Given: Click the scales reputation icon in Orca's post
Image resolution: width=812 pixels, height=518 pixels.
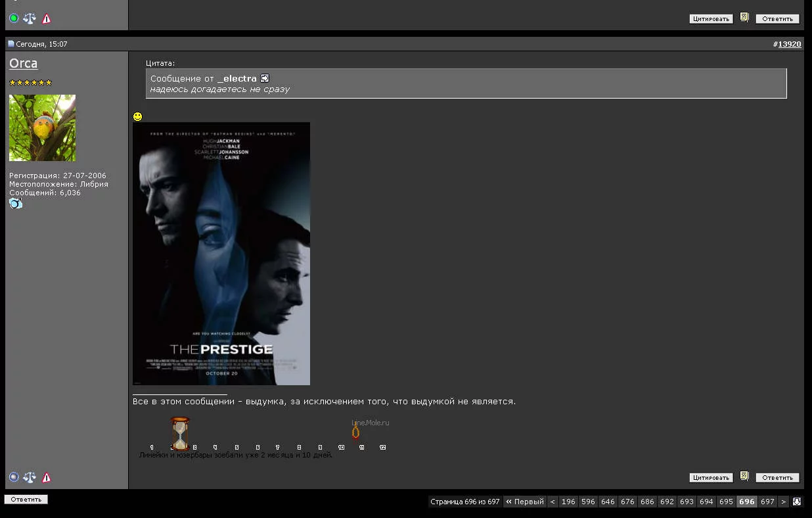Looking at the screenshot, I should [30, 477].
